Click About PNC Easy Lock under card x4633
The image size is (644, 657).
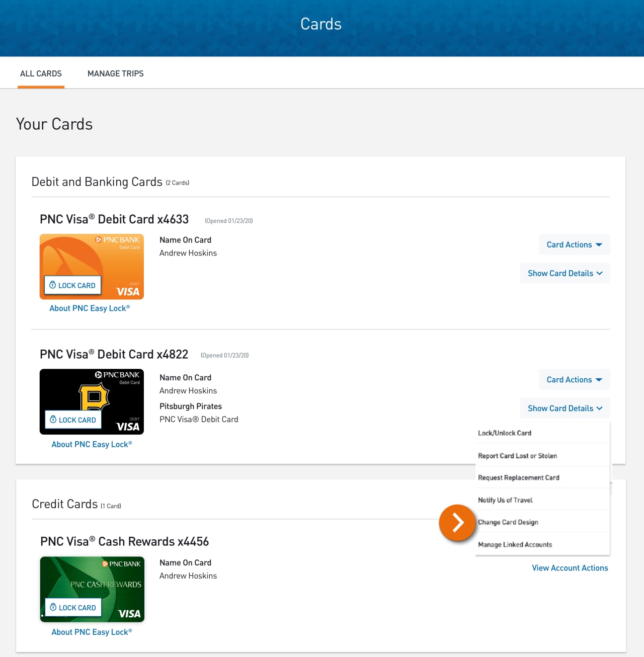[90, 308]
